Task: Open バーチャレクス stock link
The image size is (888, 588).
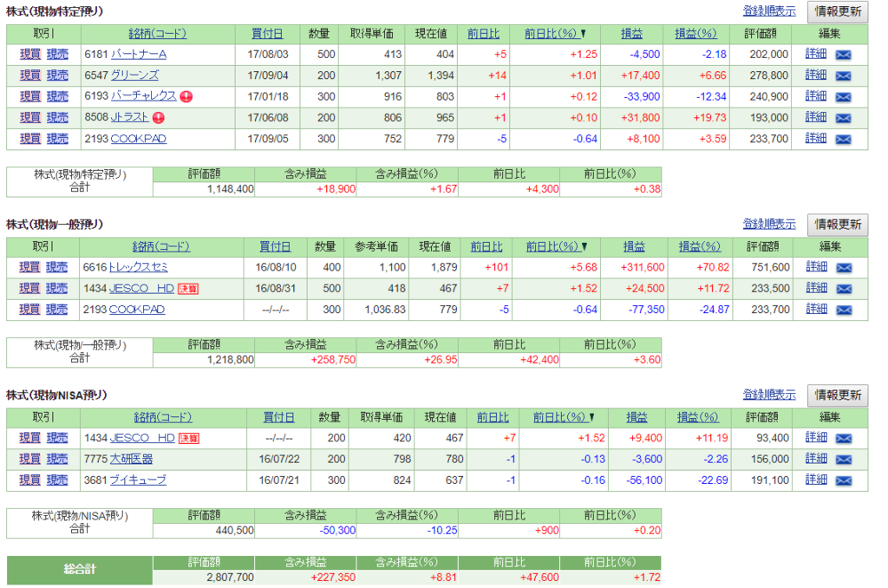Action: pyautogui.click(x=143, y=96)
